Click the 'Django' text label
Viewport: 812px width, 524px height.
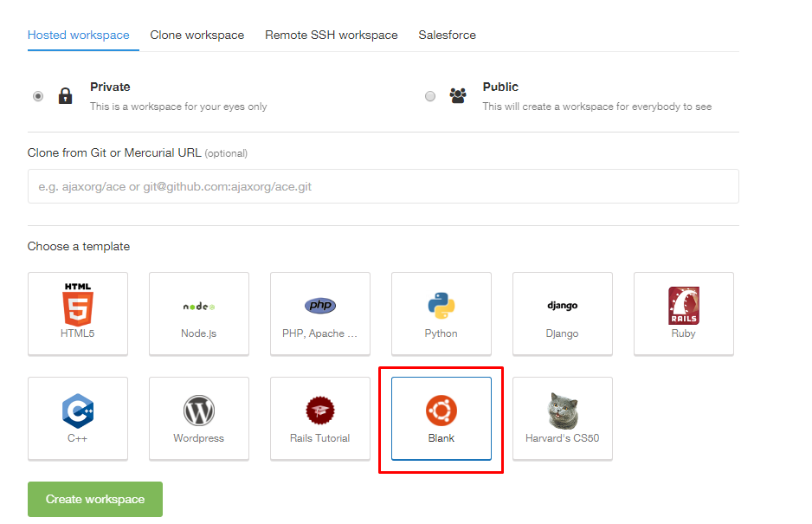(x=563, y=333)
